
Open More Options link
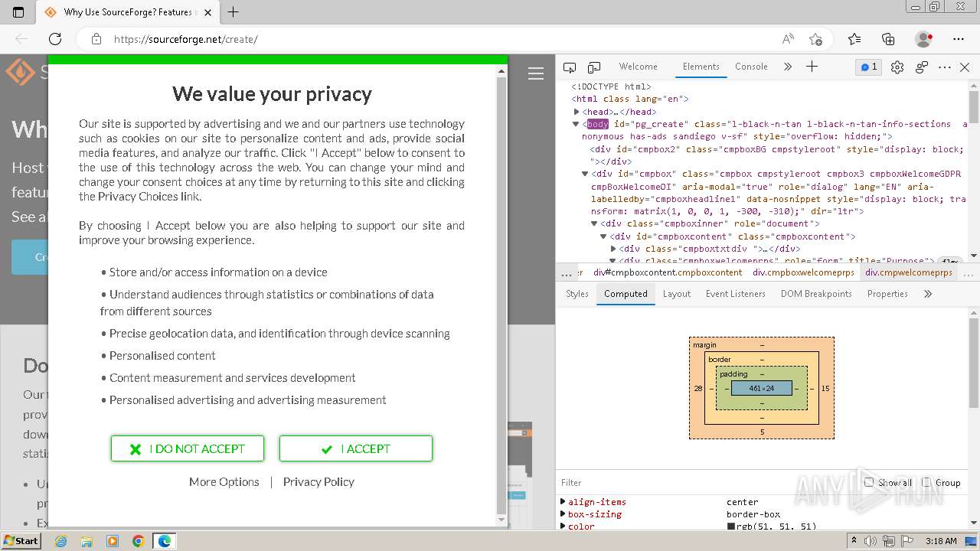[224, 481]
